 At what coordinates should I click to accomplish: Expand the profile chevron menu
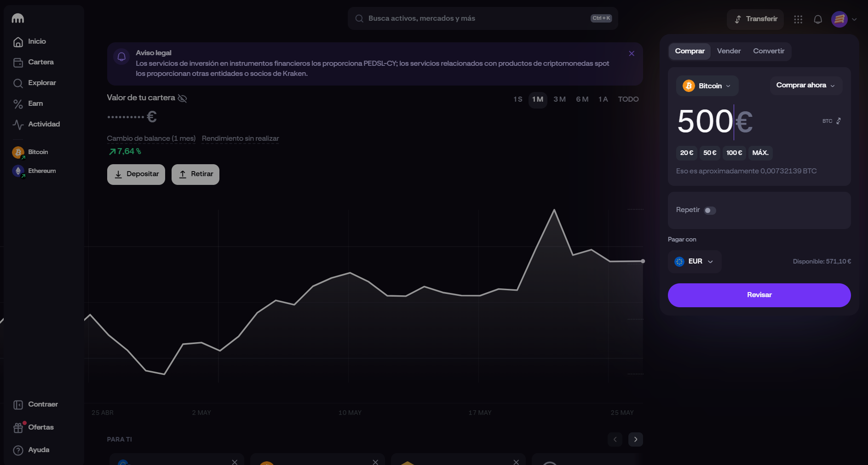[854, 19]
